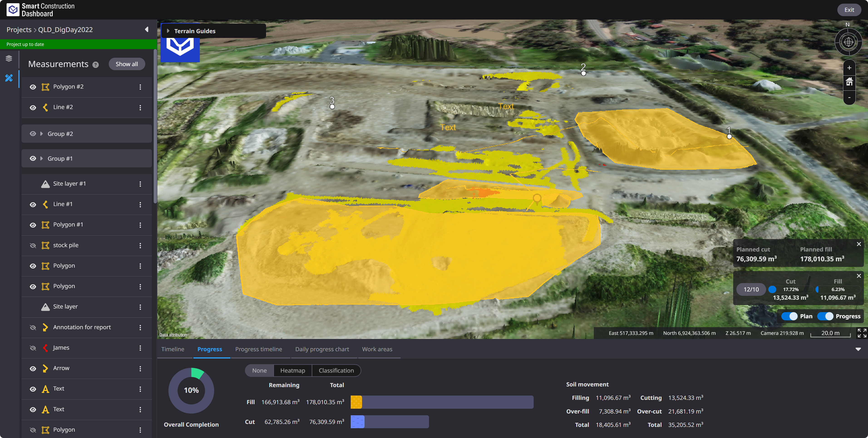
Task: Close the Planned cut and fill panel
Action: point(859,244)
